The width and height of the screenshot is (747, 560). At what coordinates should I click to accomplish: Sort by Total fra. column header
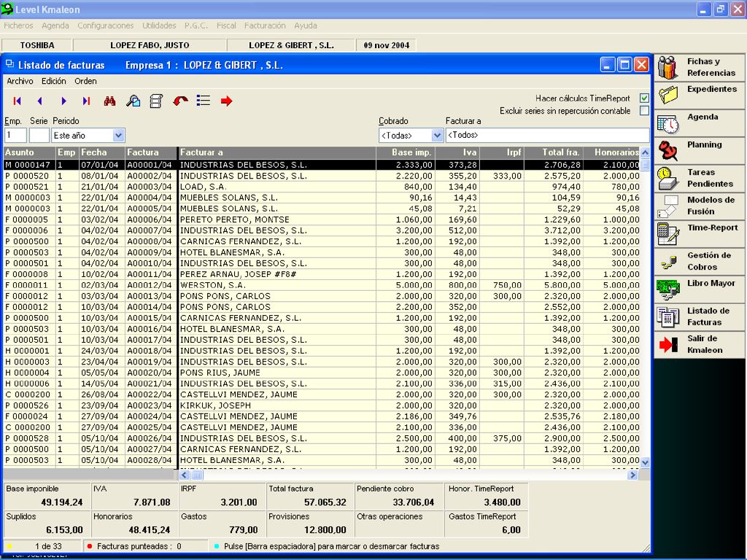click(554, 152)
